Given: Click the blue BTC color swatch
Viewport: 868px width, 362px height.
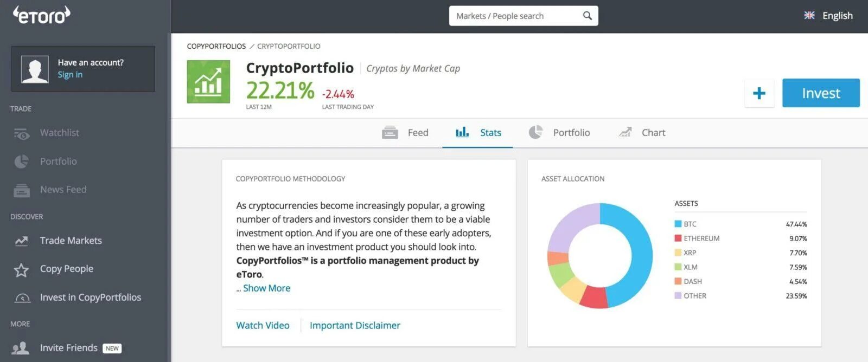Looking at the screenshot, I should click(x=678, y=224).
